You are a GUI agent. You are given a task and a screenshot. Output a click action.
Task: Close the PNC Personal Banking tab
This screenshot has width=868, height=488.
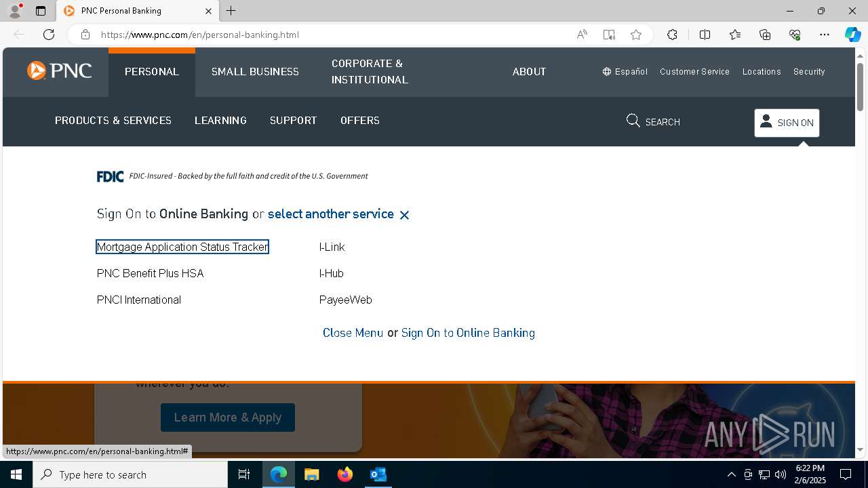208,11
